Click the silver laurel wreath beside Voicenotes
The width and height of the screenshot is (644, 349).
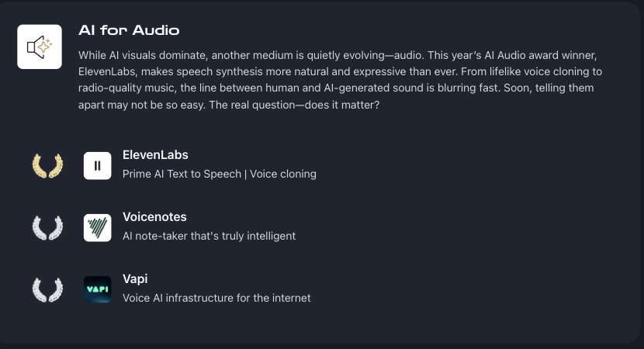tap(47, 227)
